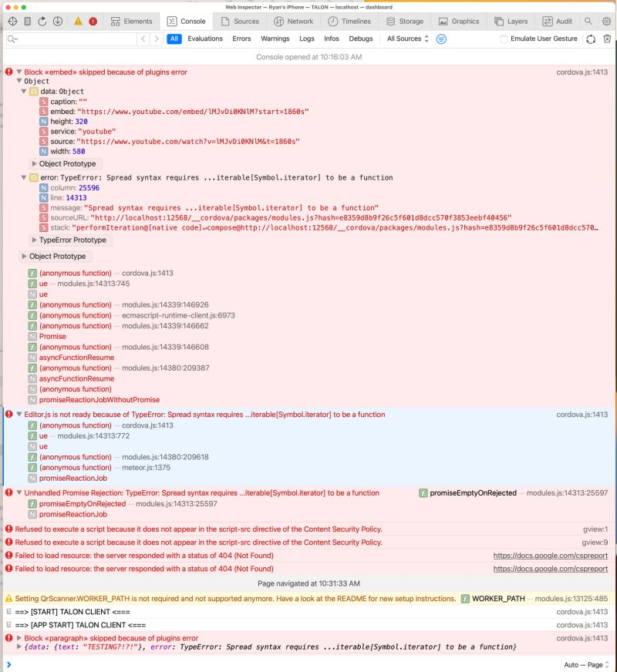
Task: Filter console by Infos
Action: click(332, 39)
